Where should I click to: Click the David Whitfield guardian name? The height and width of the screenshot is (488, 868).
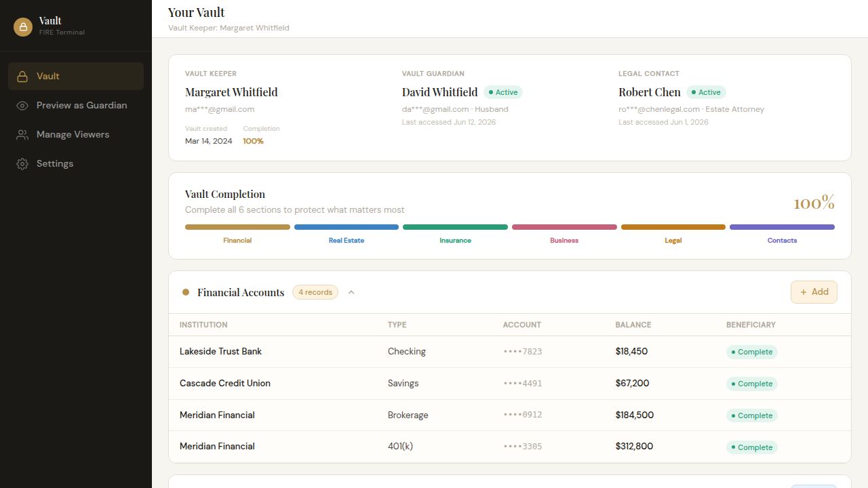tap(439, 92)
